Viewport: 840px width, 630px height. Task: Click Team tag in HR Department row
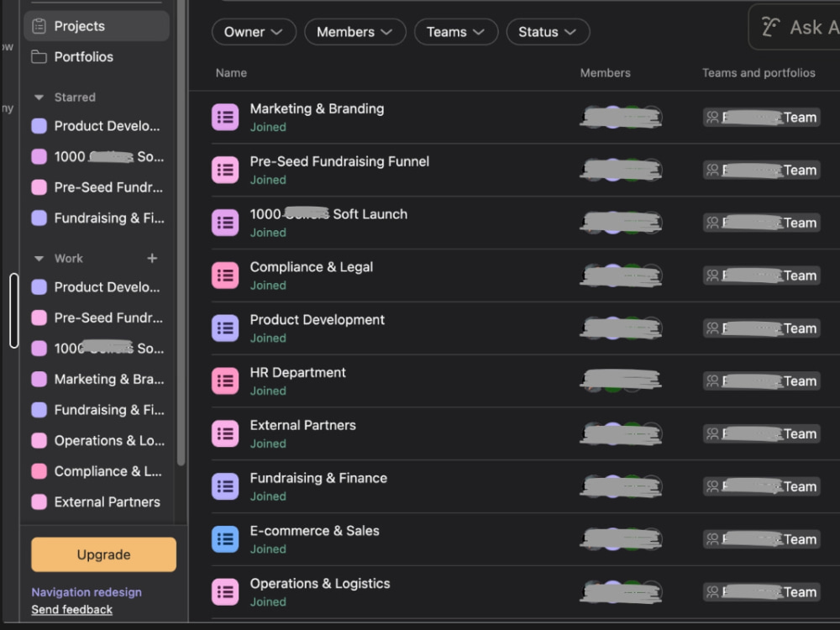(x=761, y=381)
